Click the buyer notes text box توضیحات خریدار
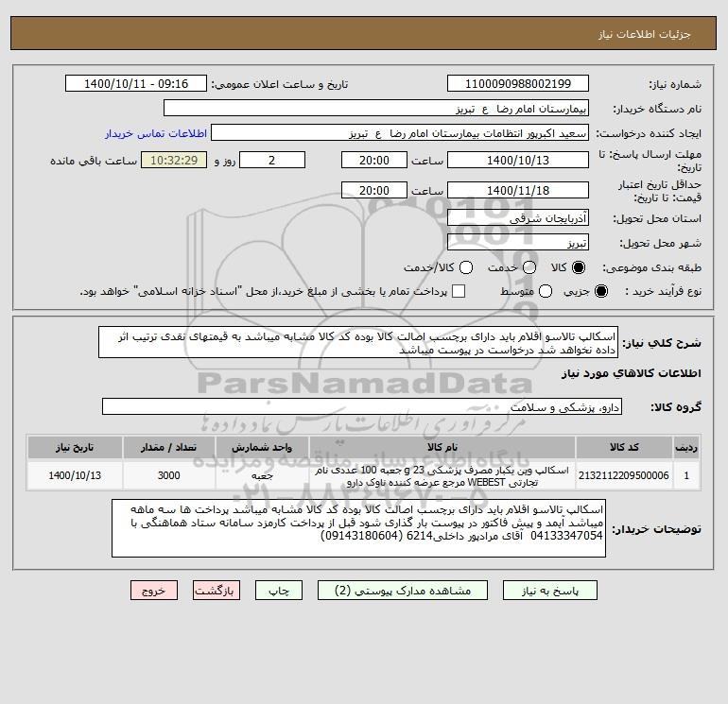This screenshot has width=728, height=704. [x=359, y=528]
